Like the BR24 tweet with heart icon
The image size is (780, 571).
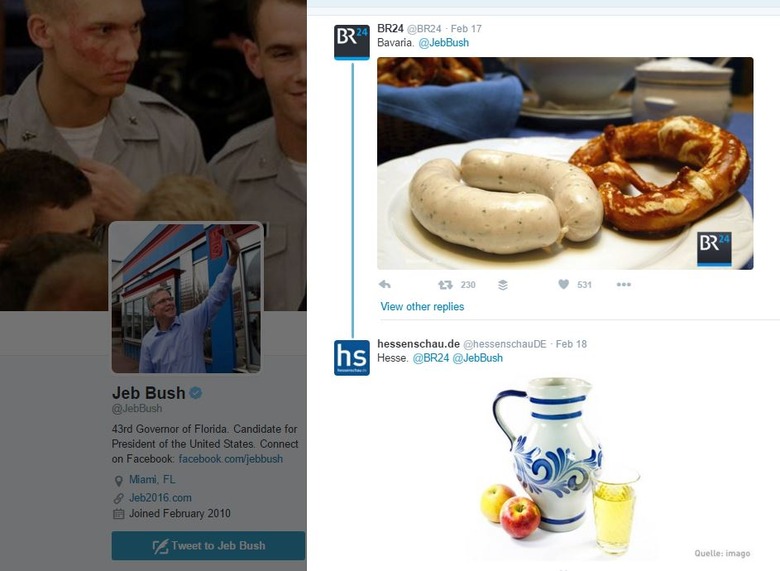coord(563,284)
